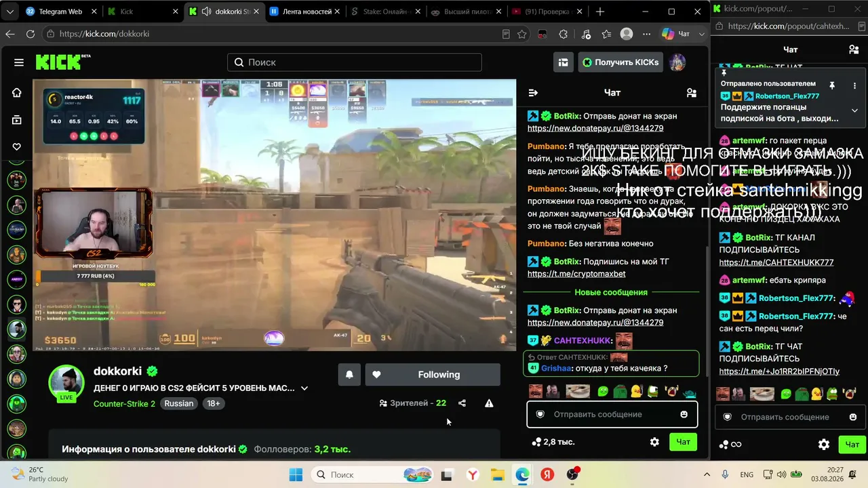Switch to the (91) Проверка tab
Viewport: 868px width, 488px height.
point(548,12)
